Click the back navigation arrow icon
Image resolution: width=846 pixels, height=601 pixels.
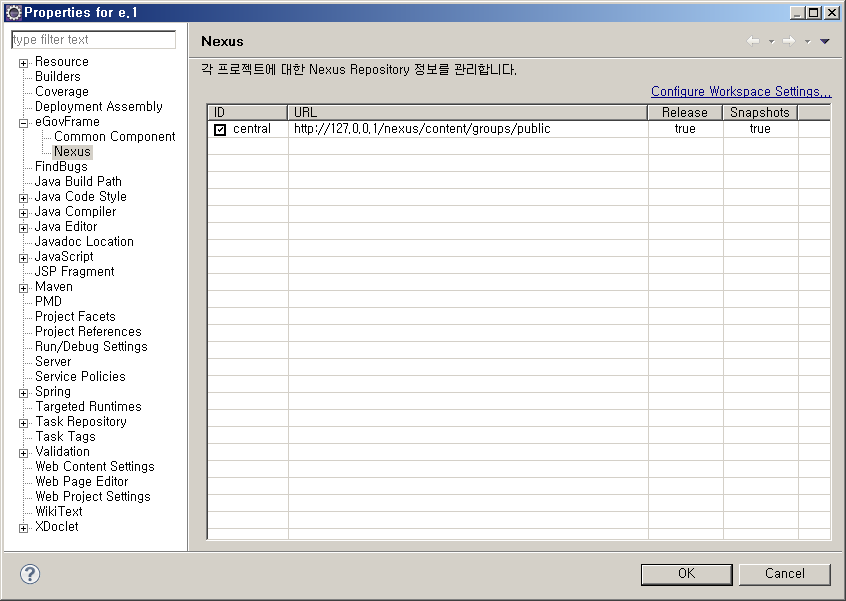click(753, 40)
